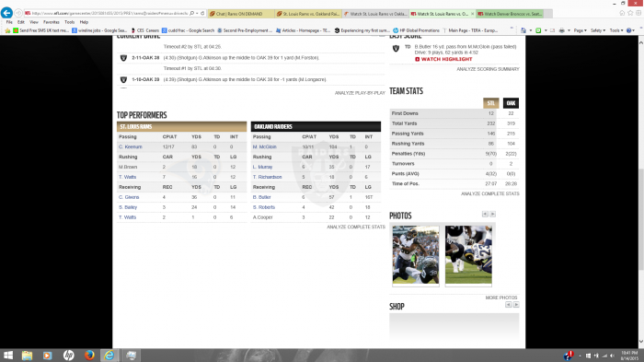Click the page vertical scrollbar thumb
The width and height of the screenshot is (644, 362).
640,218
